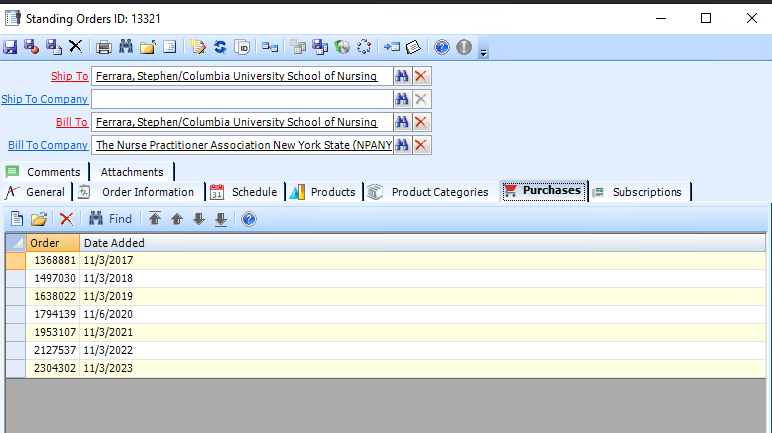Viewport: 772px width, 433px height.
Task: Click the Print icon in the main toolbar
Action: coord(103,47)
